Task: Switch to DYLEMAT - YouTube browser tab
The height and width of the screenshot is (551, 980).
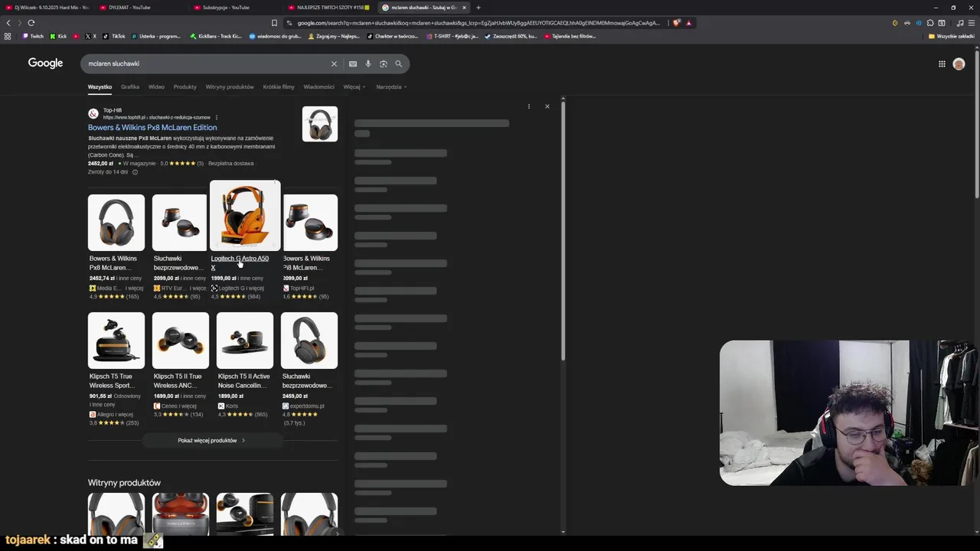Action: [140, 8]
